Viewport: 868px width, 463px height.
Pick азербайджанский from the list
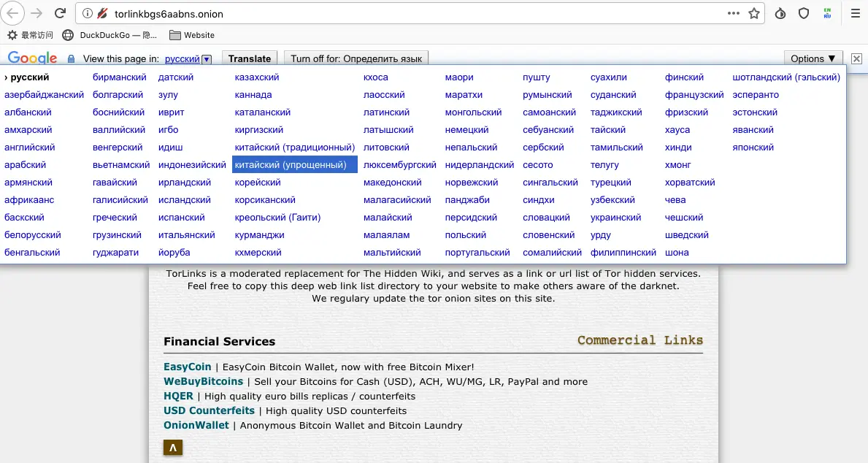pos(45,95)
